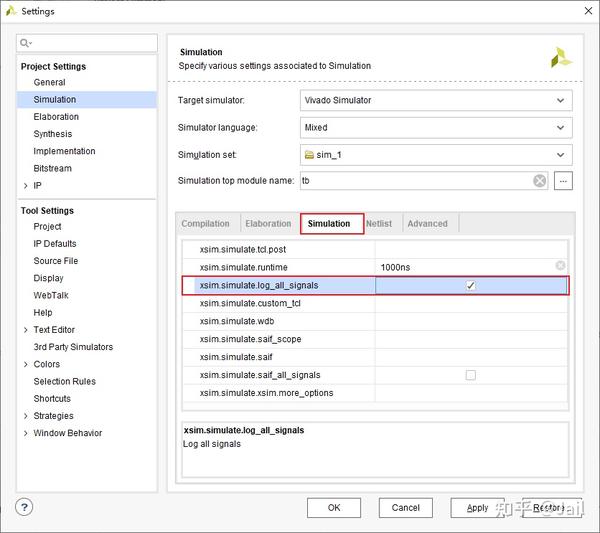Select 3rd Party Simulators item
The image size is (600, 533).
73,347
